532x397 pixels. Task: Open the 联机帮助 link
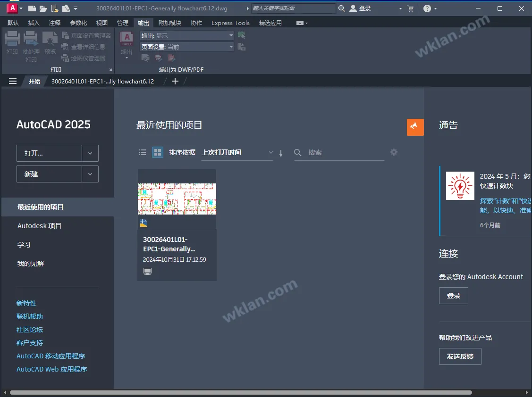click(30, 317)
